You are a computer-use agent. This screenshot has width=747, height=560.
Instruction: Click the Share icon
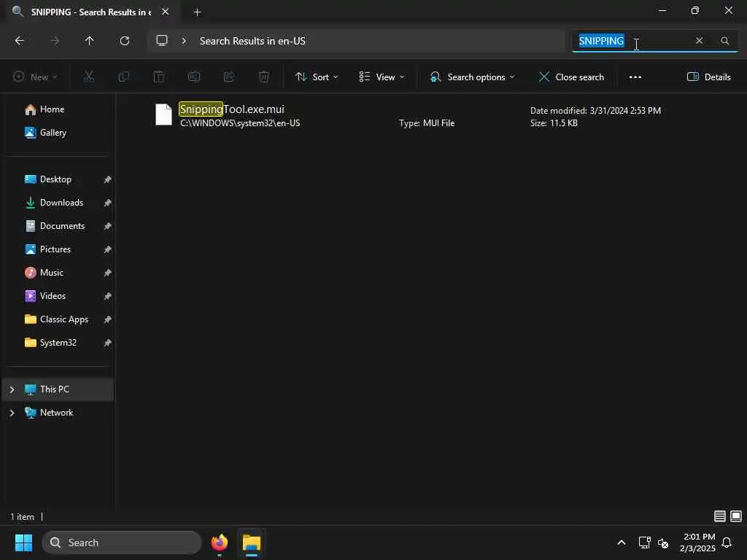pos(228,77)
